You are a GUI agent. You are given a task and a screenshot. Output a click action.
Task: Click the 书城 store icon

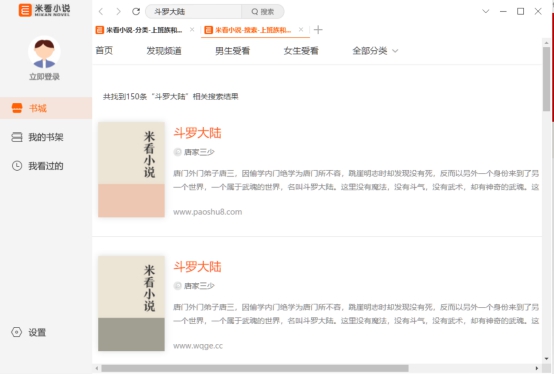pos(17,108)
